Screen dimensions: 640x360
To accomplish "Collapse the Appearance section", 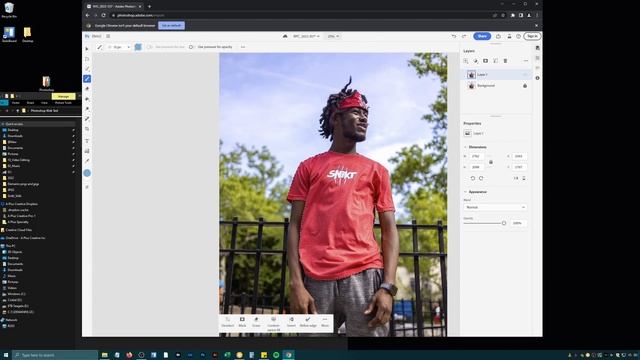I will coord(465,192).
